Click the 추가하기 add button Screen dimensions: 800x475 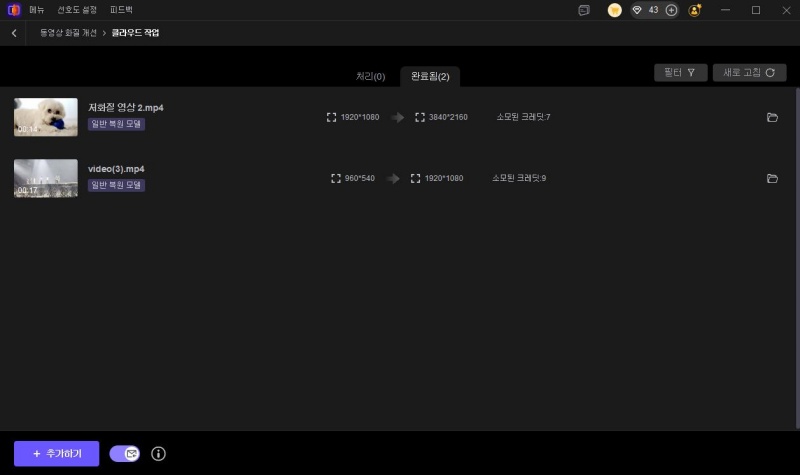[x=57, y=454]
